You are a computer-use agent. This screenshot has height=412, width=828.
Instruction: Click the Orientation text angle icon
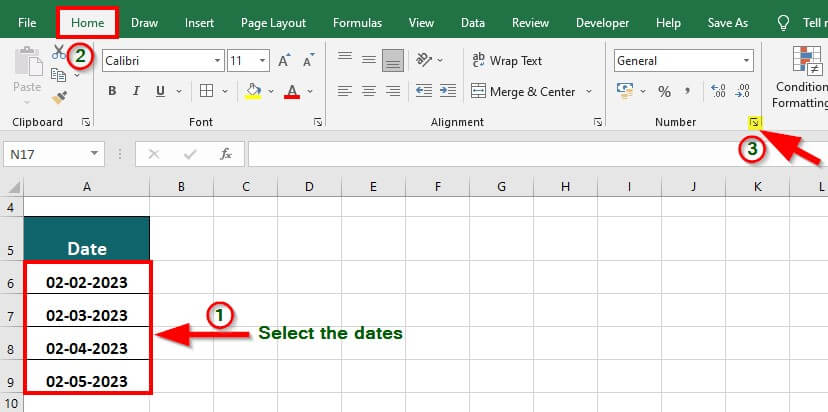coord(424,60)
